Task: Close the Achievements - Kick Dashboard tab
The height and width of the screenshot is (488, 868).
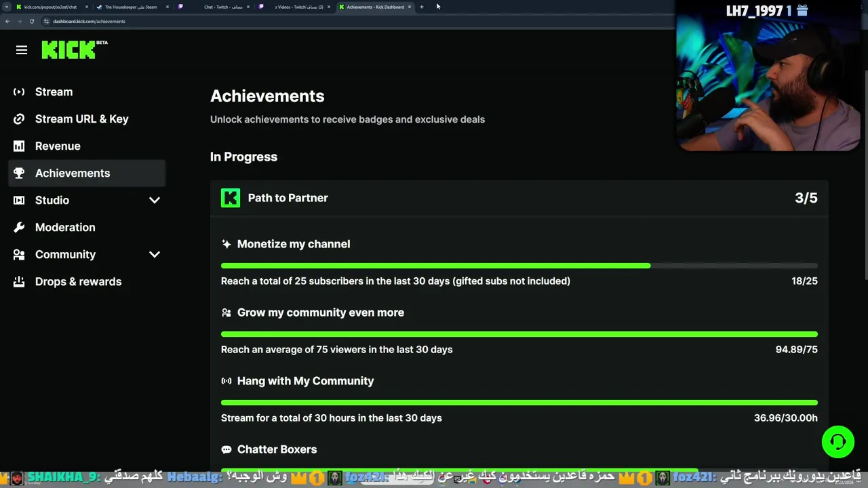Action: point(410,7)
